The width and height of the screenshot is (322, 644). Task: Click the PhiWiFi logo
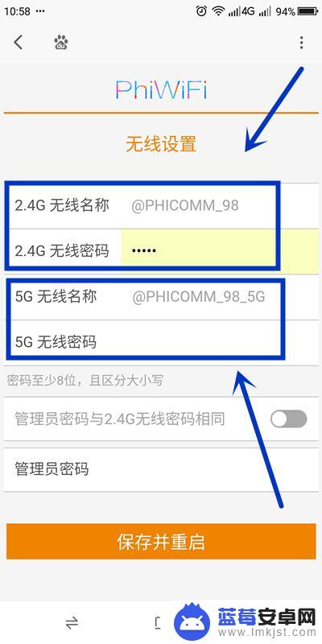pos(161,90)
